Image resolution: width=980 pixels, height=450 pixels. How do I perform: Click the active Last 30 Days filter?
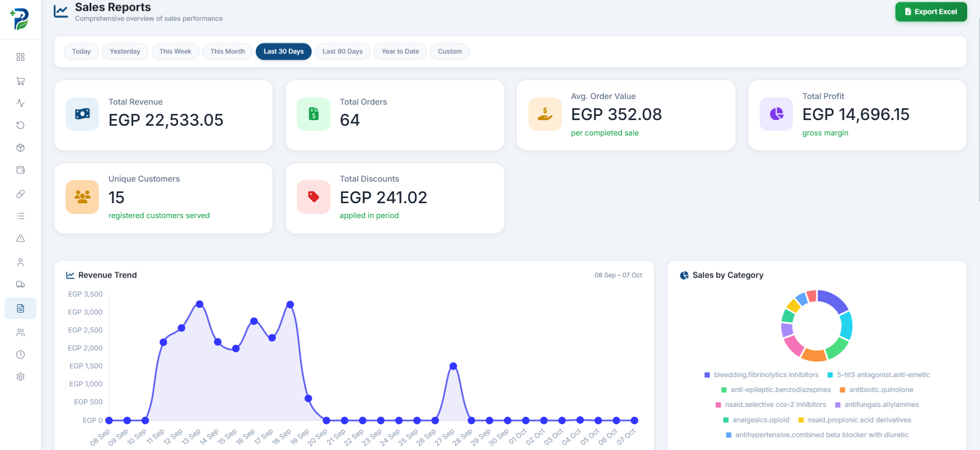pyautogui.click(x=283, y=51)
